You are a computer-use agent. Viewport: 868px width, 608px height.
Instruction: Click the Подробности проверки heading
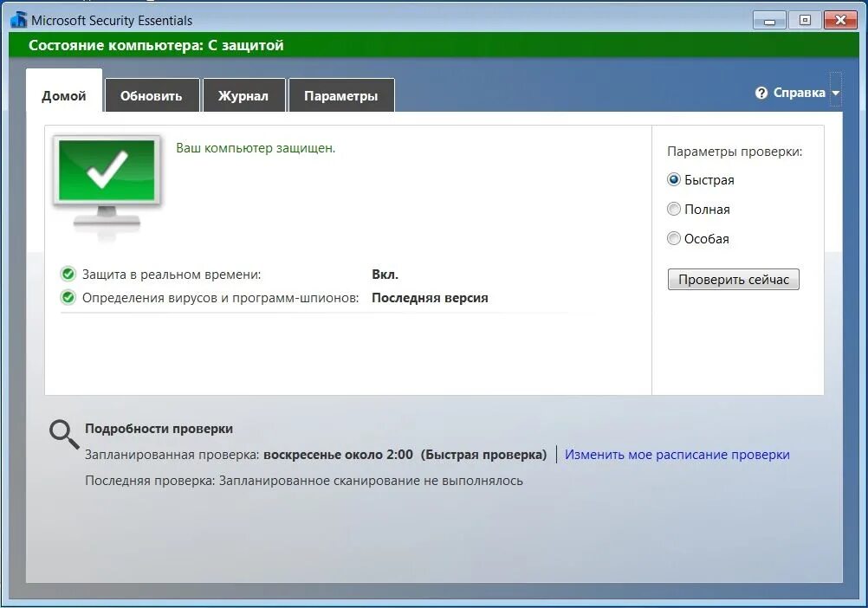[x=159, y=429]
